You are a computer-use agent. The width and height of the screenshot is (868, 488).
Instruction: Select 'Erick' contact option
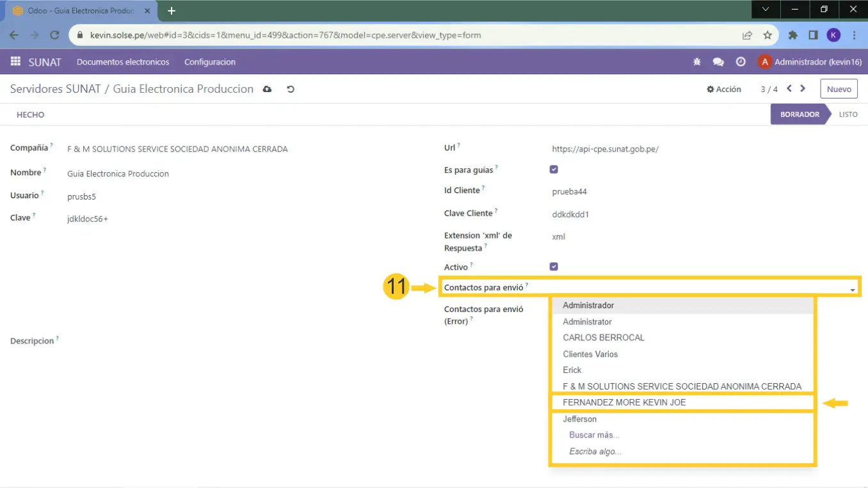(x=682, y=370)
